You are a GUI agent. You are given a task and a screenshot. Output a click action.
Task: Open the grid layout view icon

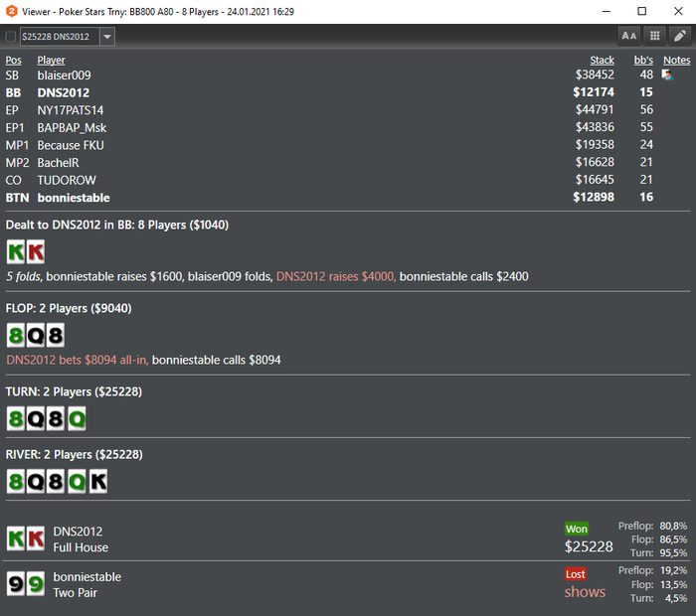654,37
